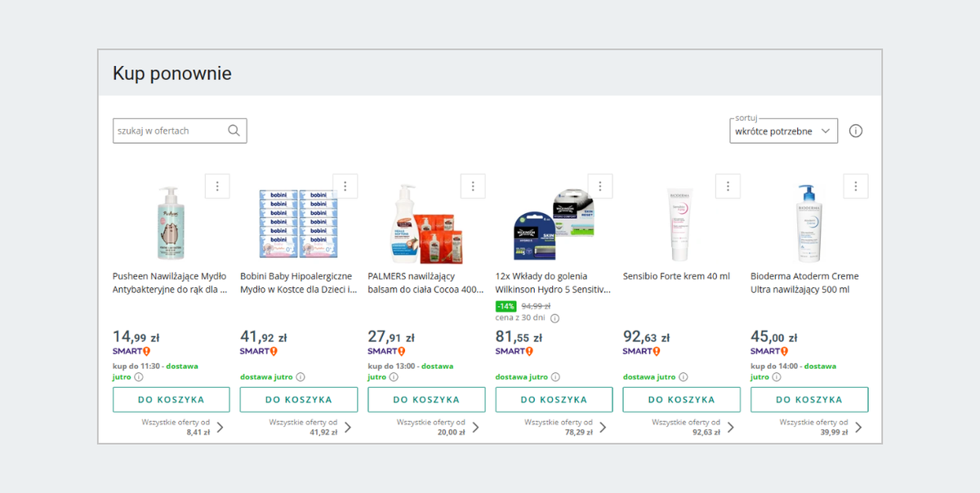Expand all offers arrow for Pusheen soap
Image resolution: width=980 pixels, height=493 pixels.
point(220,427)
